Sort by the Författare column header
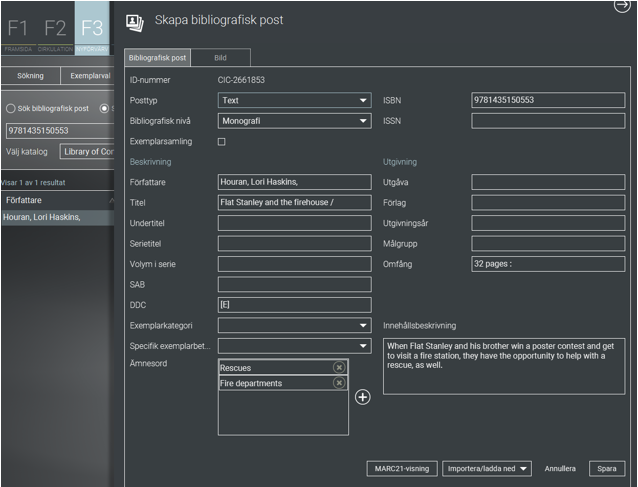The image size is (638, 487). click(x=57, y=200)
